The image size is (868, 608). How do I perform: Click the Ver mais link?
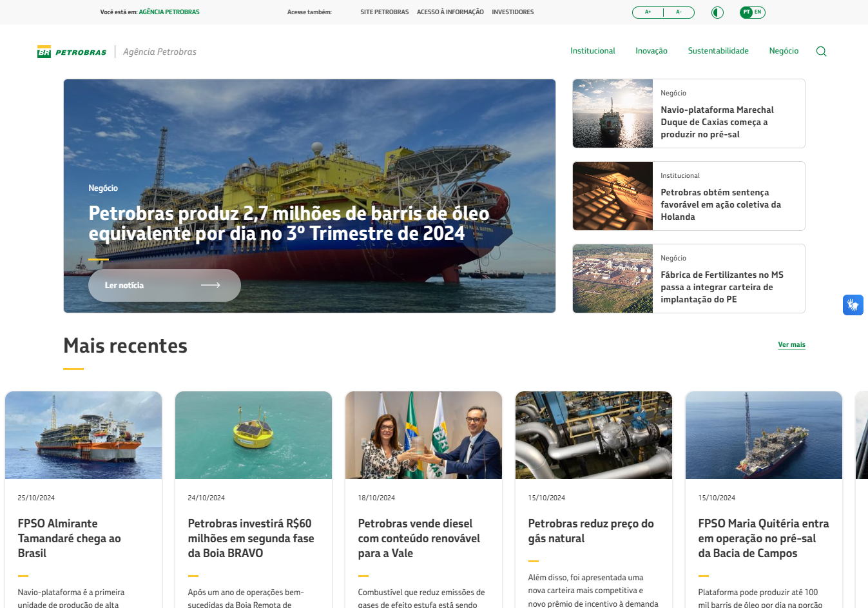point(791,344)
